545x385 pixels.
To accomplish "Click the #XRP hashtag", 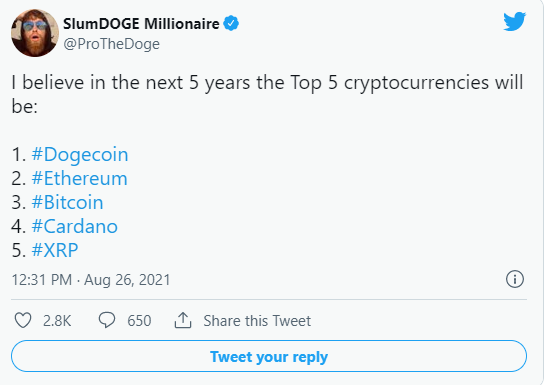I will tap(55, 250).
